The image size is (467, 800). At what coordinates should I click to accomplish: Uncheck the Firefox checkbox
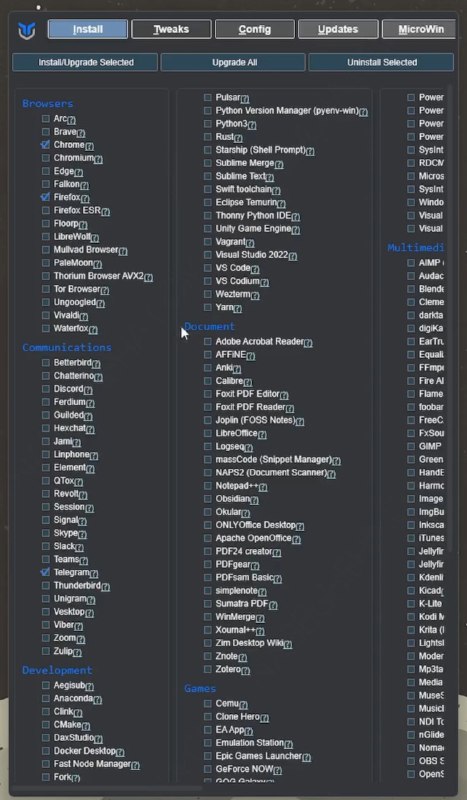45,197
